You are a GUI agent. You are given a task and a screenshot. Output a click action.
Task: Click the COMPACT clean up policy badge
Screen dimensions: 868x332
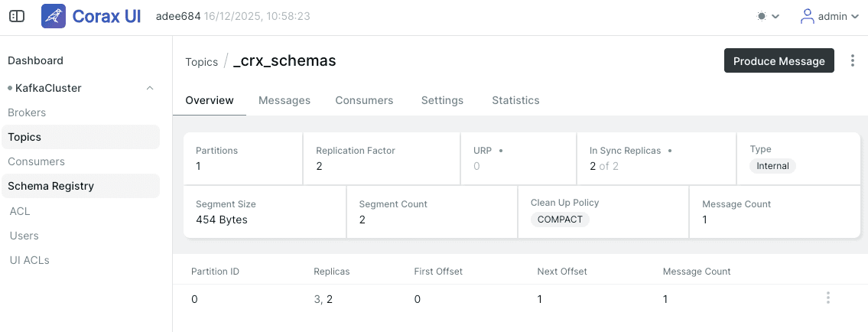pyautogui.click(x=561, y=220)
